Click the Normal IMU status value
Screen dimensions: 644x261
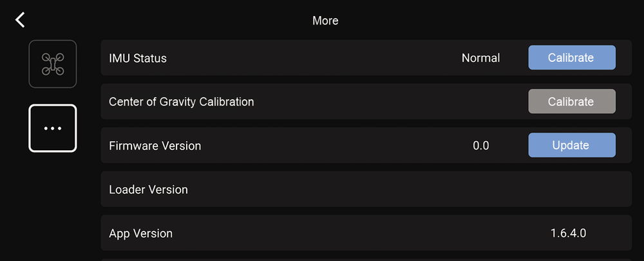tap(480, 58)
